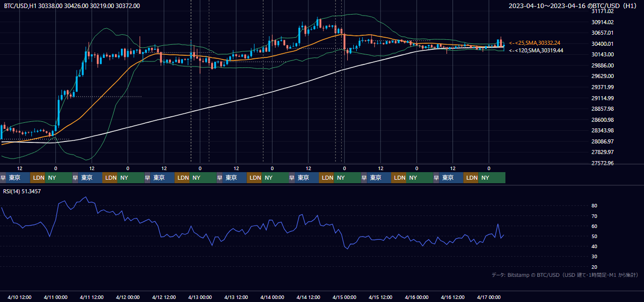Select the RSI(14) 51.3457 indicator label

click(22, 191)
